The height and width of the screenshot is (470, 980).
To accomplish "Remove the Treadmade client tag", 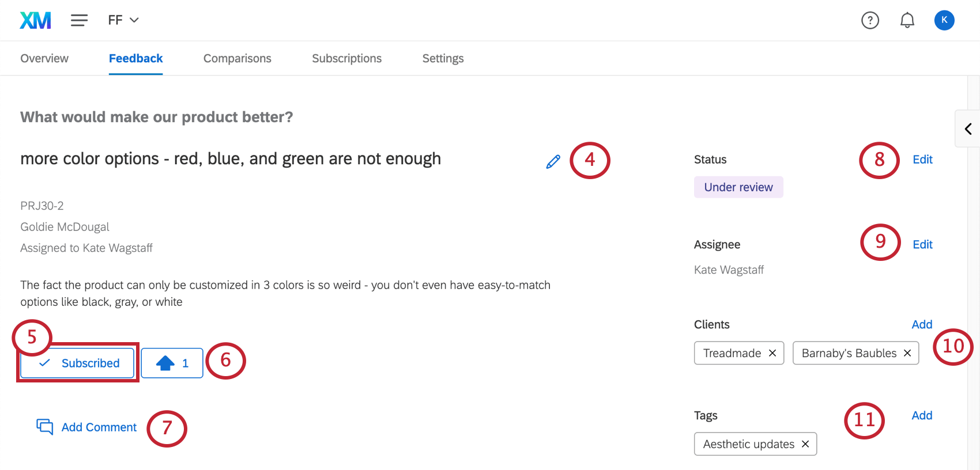I will tap(772, 353).
